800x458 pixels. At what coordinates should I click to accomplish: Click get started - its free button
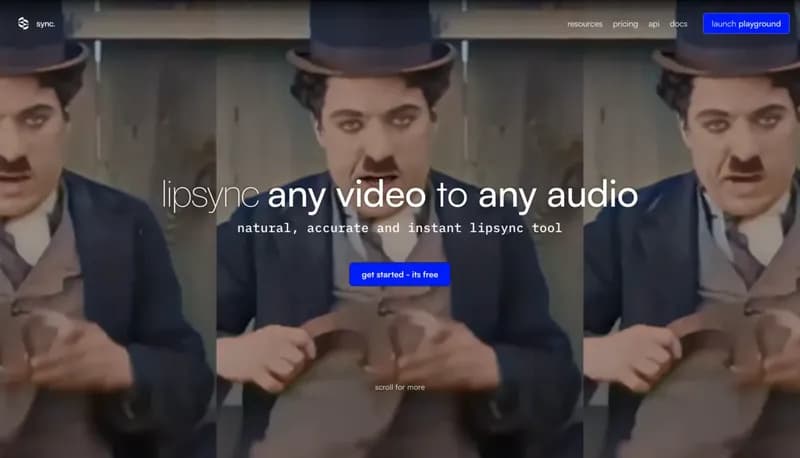(399, 274)
